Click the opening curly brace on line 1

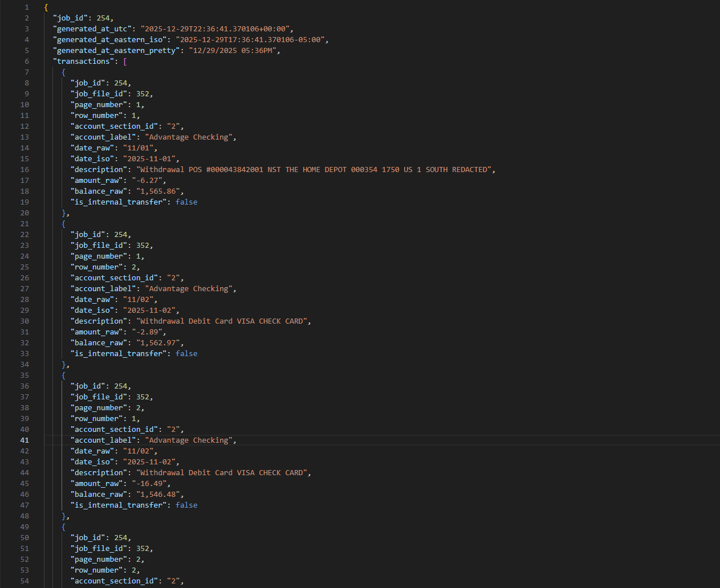pos(46,7)
